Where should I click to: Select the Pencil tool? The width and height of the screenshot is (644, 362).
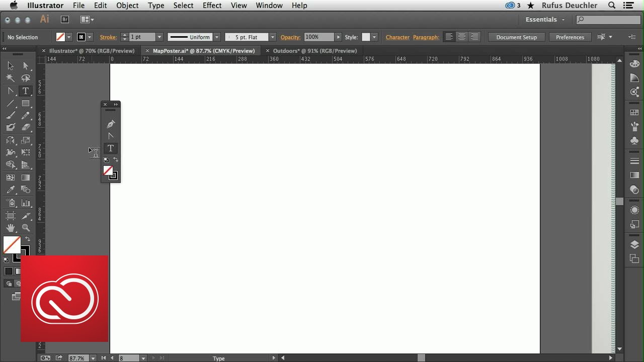click(x=26, y=116)
